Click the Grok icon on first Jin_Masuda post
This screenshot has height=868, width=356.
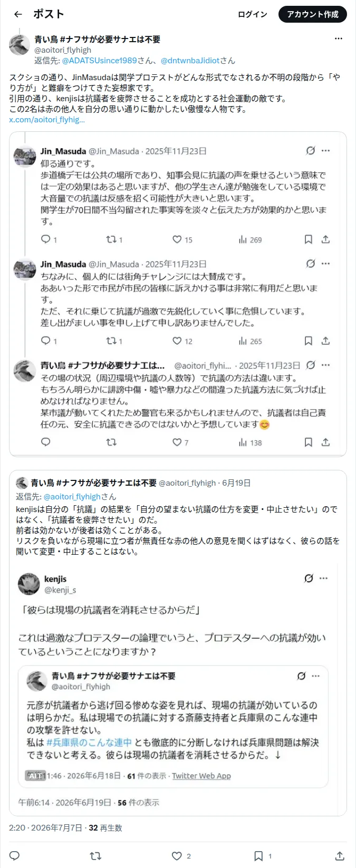[x=311, y=150]
